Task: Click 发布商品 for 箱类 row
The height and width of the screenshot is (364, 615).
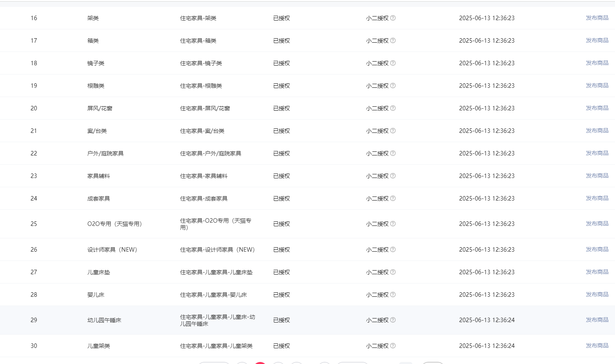Action: click(x=597, y=41)
